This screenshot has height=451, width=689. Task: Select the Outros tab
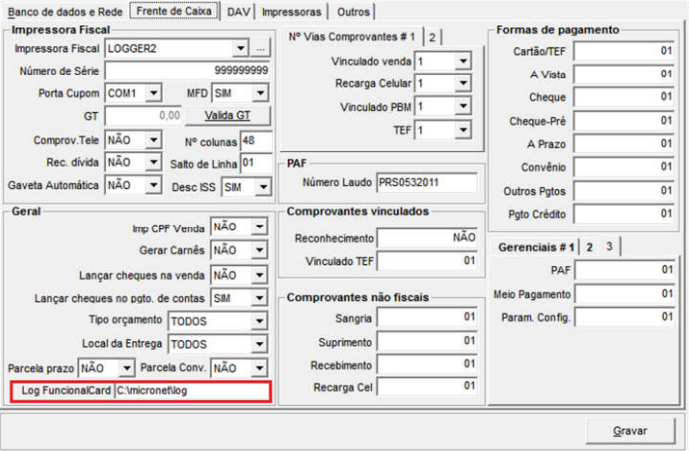coord(352,12)
